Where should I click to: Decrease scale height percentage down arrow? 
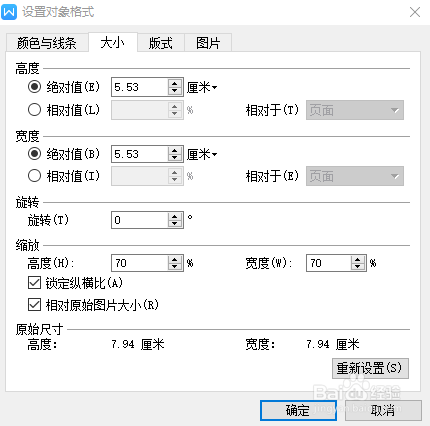175,267
